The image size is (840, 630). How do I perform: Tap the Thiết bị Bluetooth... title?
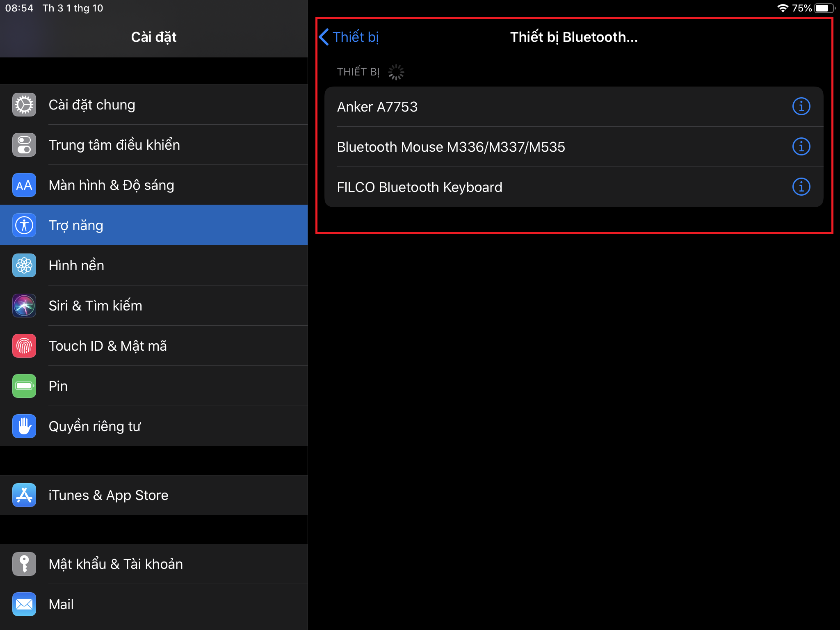574,37
